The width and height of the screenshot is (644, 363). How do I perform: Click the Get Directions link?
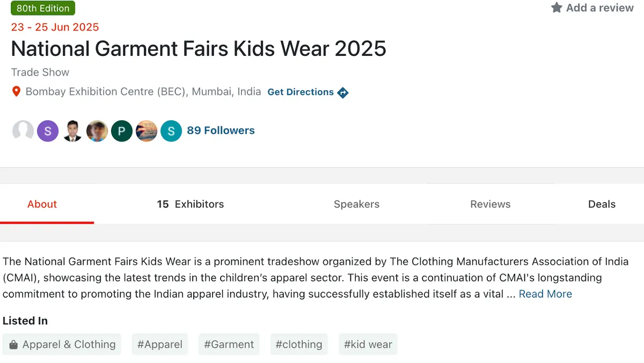(301, 92)
